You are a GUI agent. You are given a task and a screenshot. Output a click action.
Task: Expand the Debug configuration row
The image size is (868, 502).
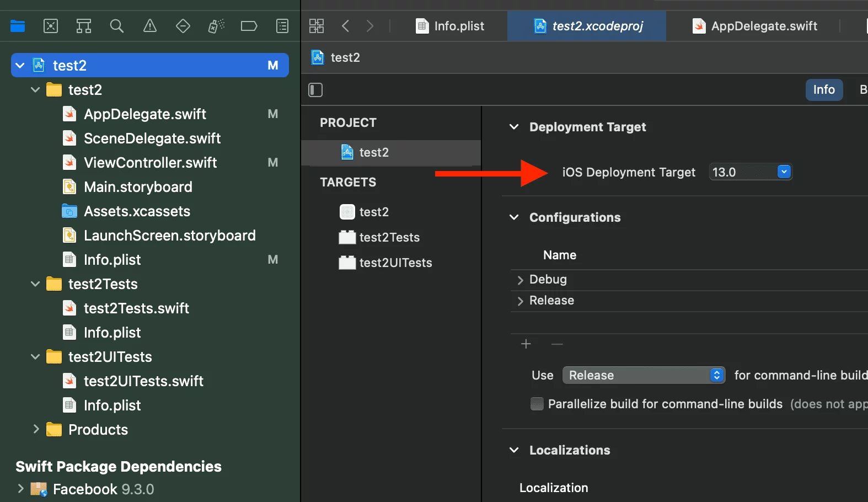click(520, 280)
